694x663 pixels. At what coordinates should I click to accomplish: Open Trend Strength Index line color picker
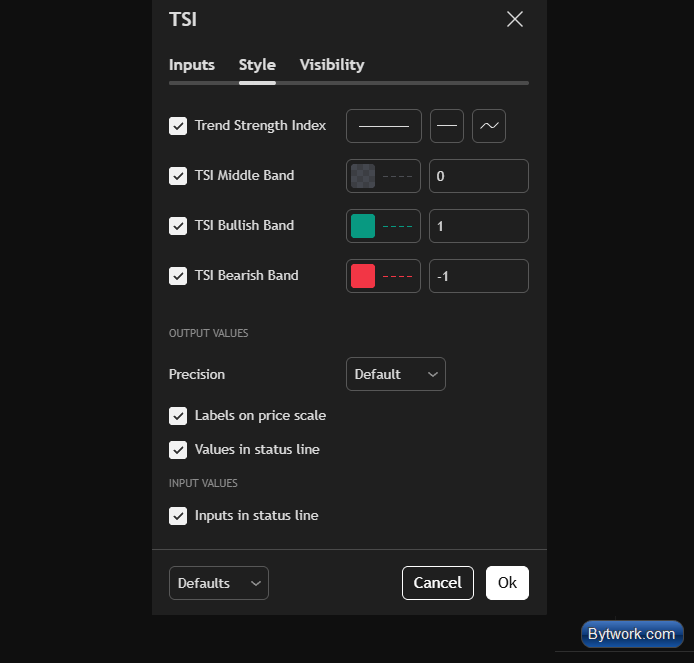click(384, 126)
